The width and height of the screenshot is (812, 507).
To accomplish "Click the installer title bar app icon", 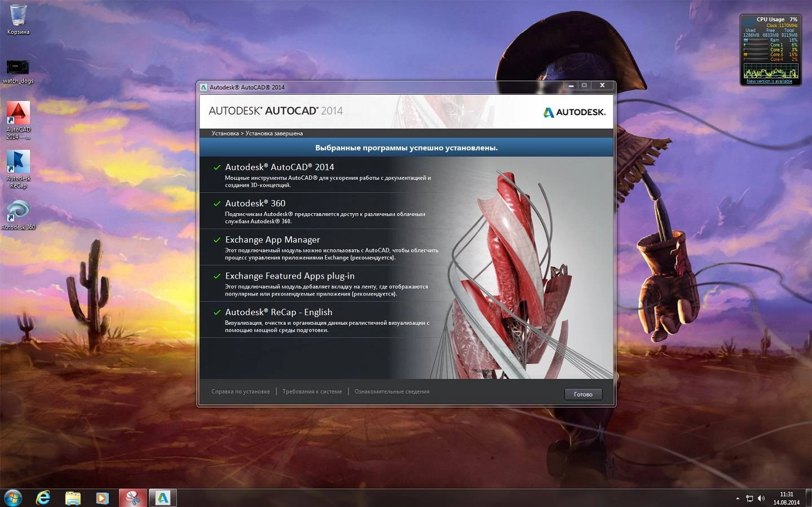I will [204, 87].
